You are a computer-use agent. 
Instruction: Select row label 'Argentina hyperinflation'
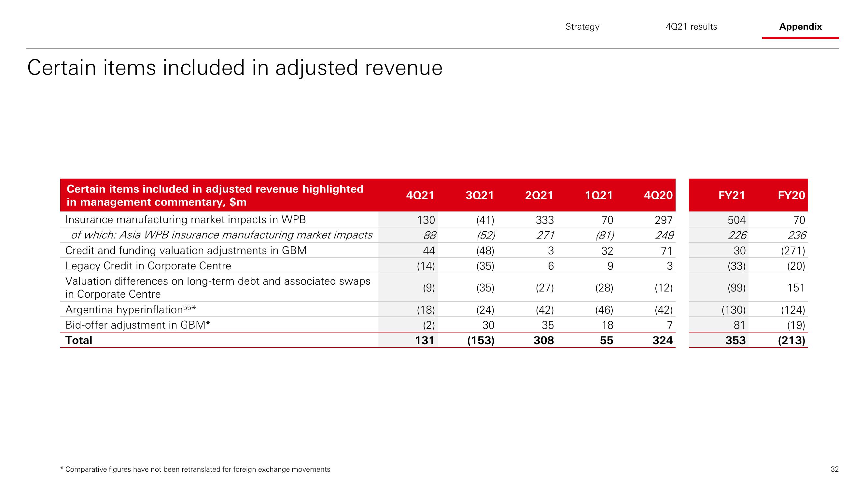131,309
